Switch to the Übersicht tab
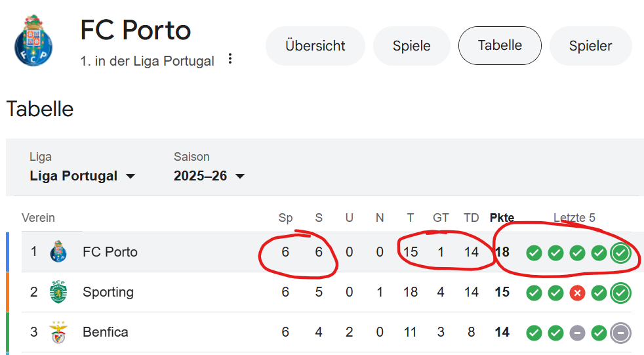This screenshot has height=355, width=644. (315, 46)
